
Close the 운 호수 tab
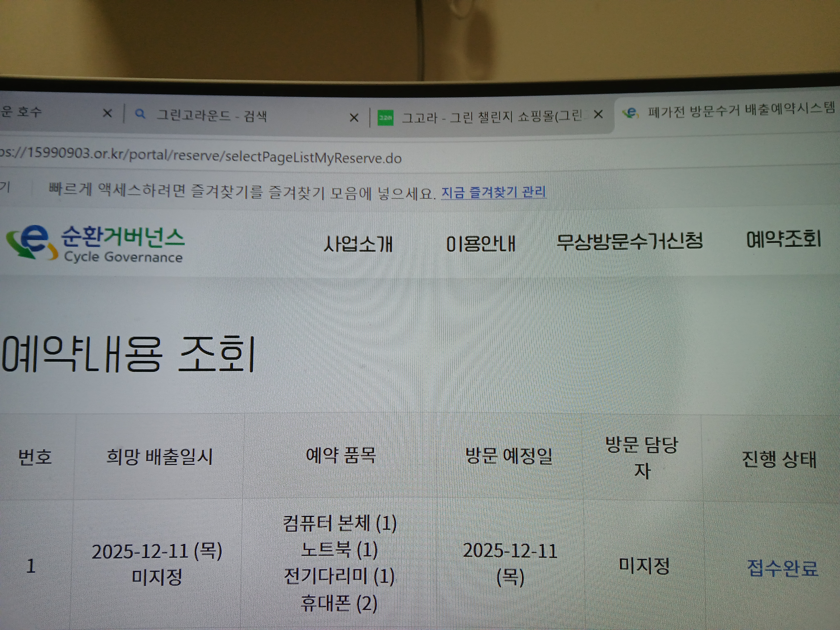pos(107,113)
